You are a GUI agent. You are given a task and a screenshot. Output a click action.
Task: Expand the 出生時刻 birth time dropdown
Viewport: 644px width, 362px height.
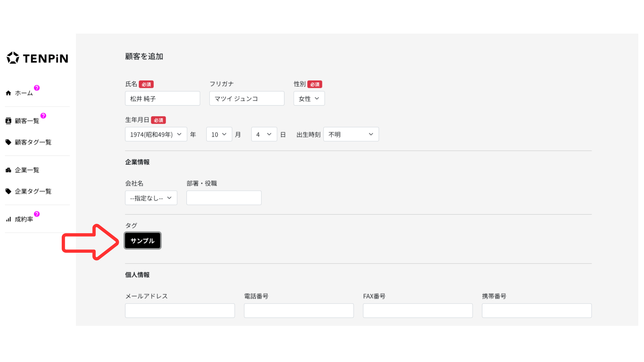click(351, 134)
